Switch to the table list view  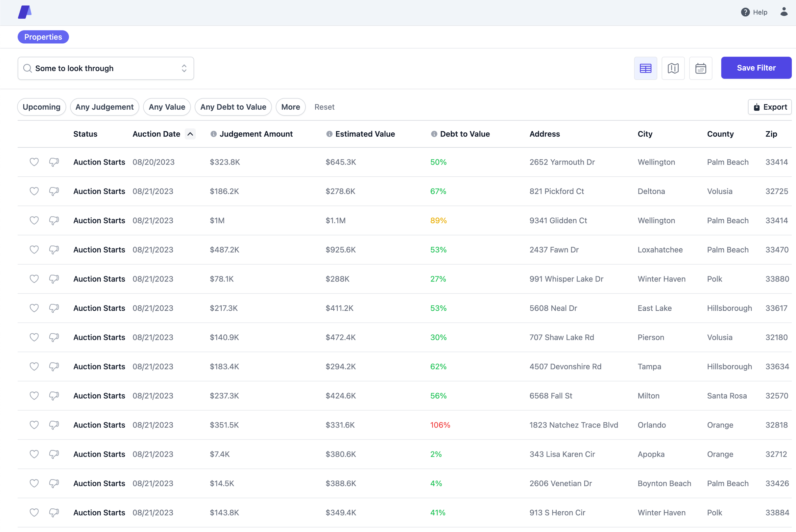pos(645,68)
